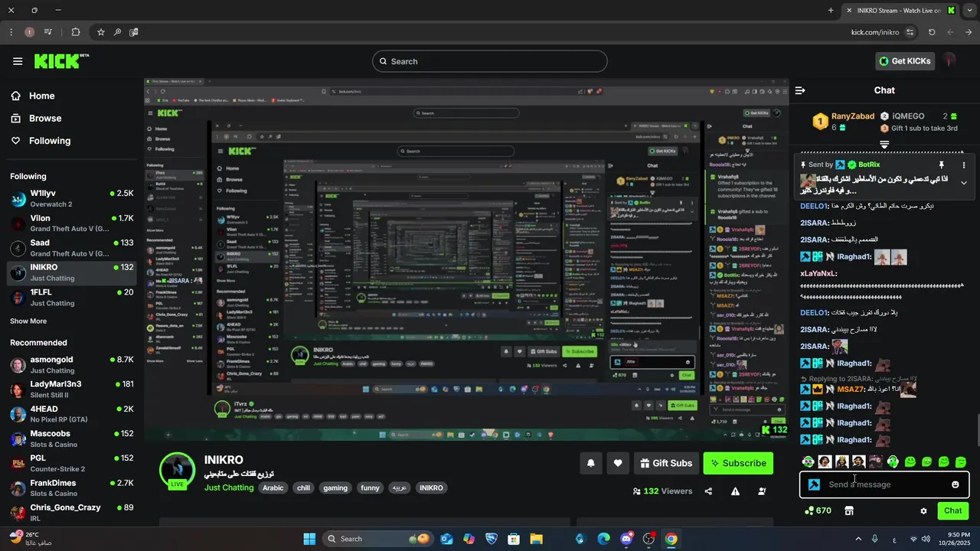Open Just Chatting category link
980x551 pixels.
click(x=229, y=487)
